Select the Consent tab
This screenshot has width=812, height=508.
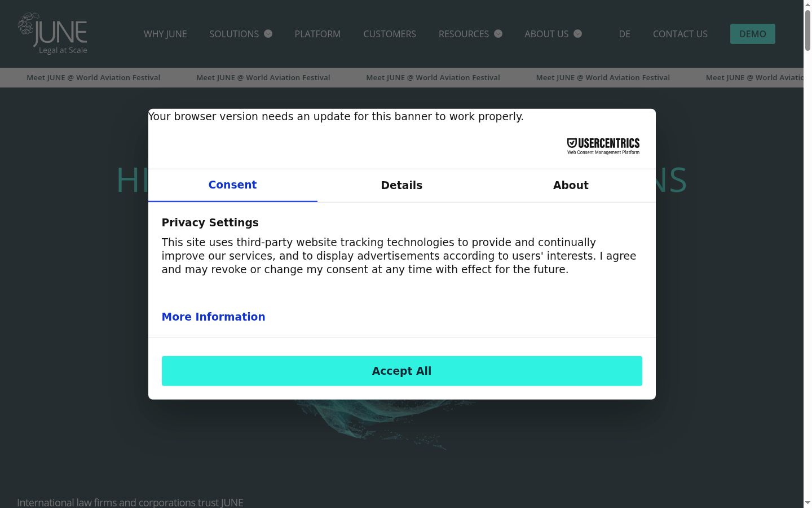232,185
